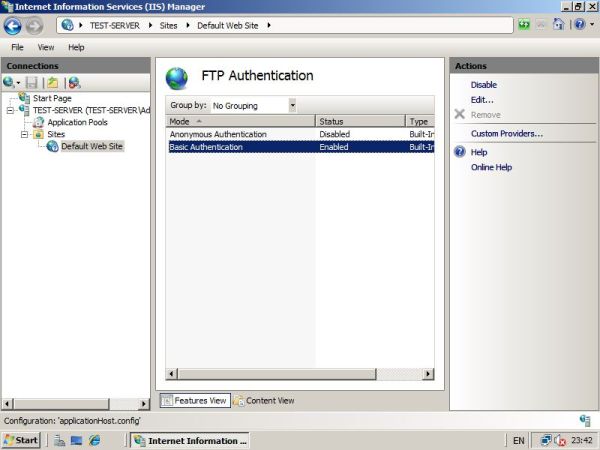This screenshot has width=600, height=450.
Task: Click Sites in the address breadcrumb
Action: (x=168, y=26)
